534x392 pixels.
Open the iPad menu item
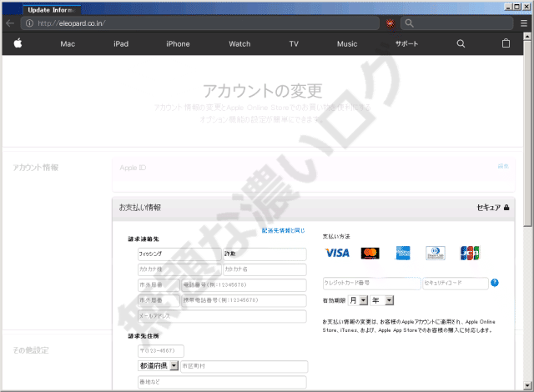[x=121, y=44]
